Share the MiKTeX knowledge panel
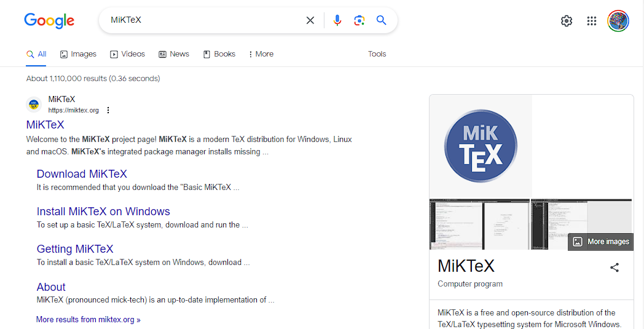This screenshot has height=329, width=644. pyautogui.click(x=615, y=268)
